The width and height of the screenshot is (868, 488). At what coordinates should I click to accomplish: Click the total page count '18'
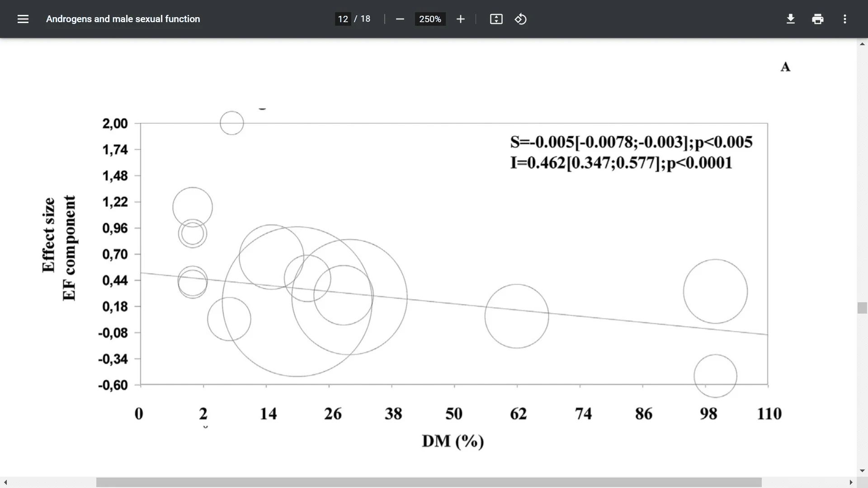pyautogui.click(x=365, y=19)
